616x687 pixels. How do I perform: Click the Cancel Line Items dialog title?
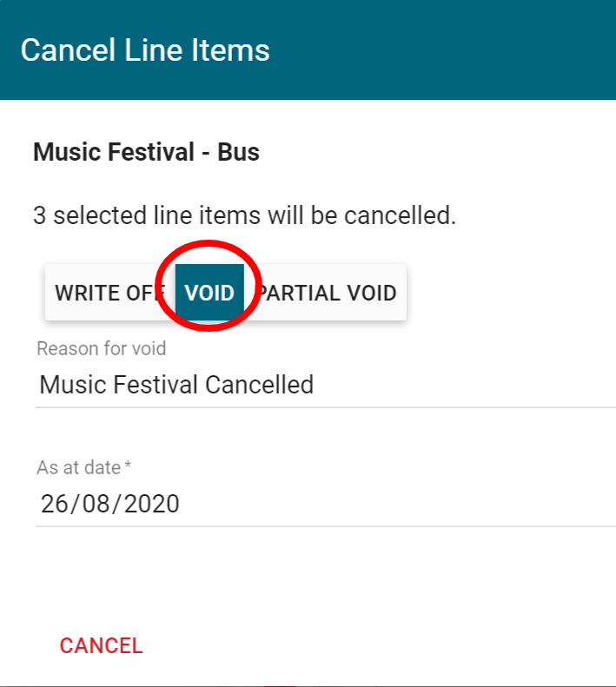pos(145,50)
